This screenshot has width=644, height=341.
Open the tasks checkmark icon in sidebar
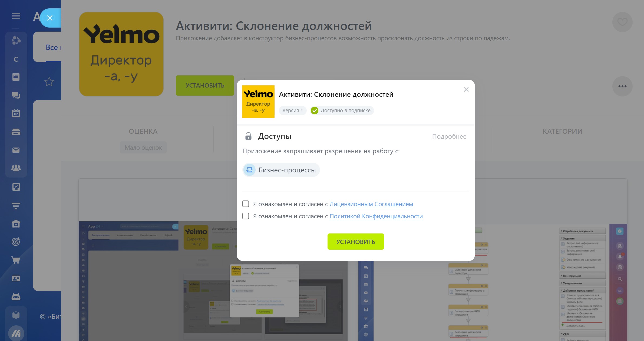16,187
